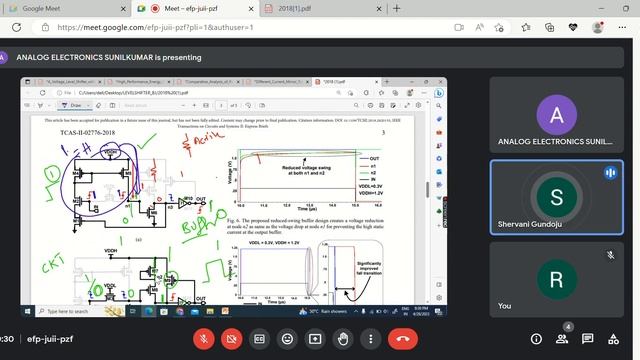
Task: Open the Activities panel
Action: click(x=613, y=339)
